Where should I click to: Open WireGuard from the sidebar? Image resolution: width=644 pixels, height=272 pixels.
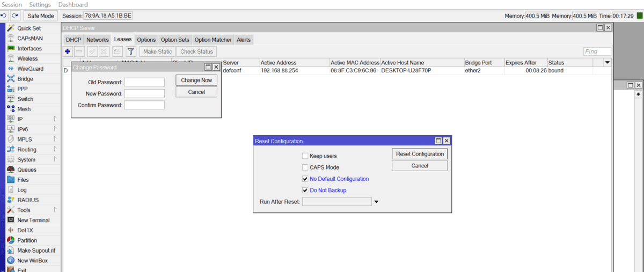(30, 69)
